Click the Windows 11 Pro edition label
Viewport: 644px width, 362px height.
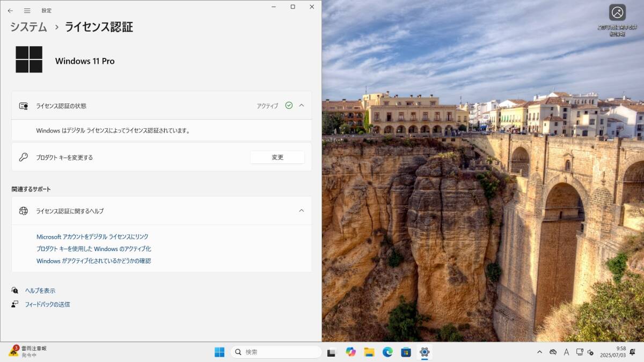(85, 61)
